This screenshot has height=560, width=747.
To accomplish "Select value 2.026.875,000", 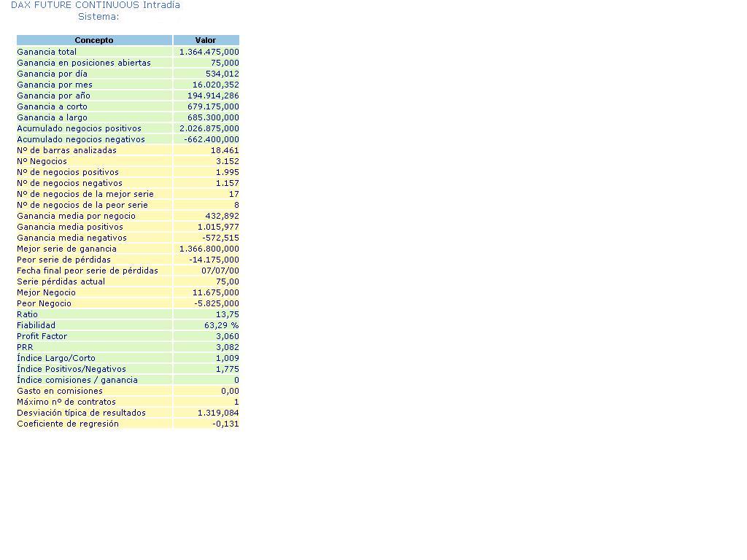I will (x=209, y=128).
